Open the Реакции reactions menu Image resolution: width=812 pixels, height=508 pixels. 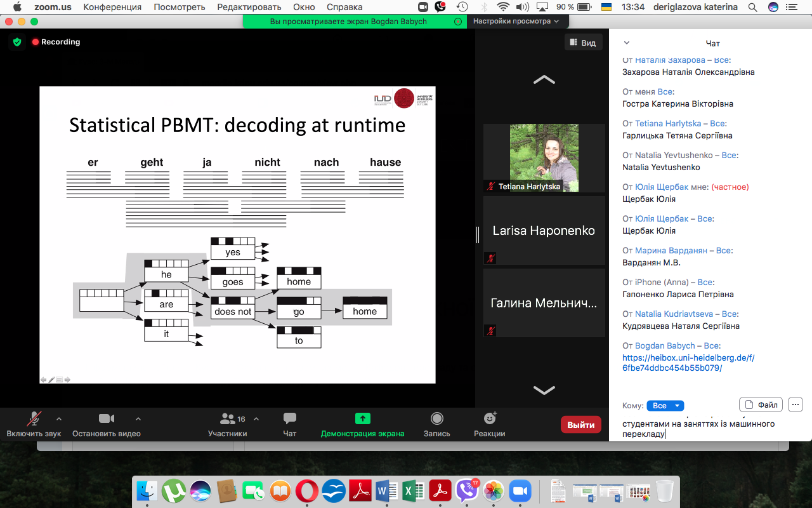[489, 424]
